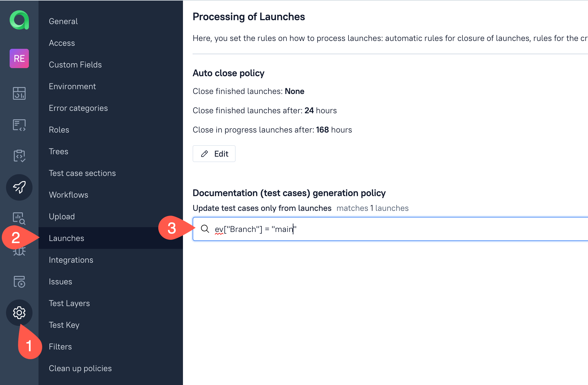Open the Launches rocket icon
Image resolution: width=588 pixels, height=385 pixels.
click(x=19, y=187)
